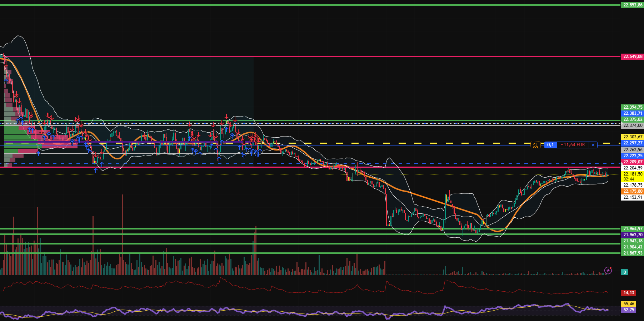This screenshot has height=321, width=644.
Task: Click the 22.297,27 position price label
Action: [x=633, y=143]
